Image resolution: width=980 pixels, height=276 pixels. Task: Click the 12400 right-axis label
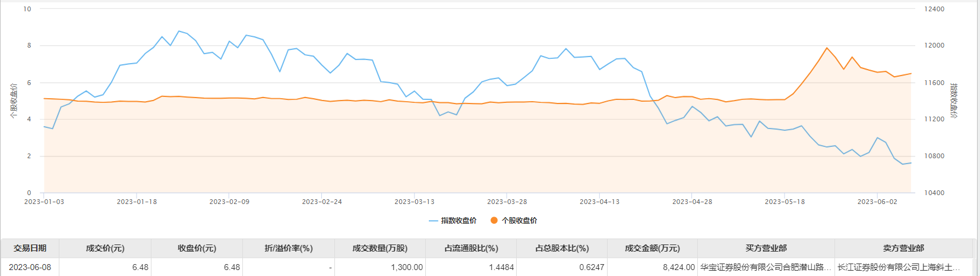[x=934, y=10]
